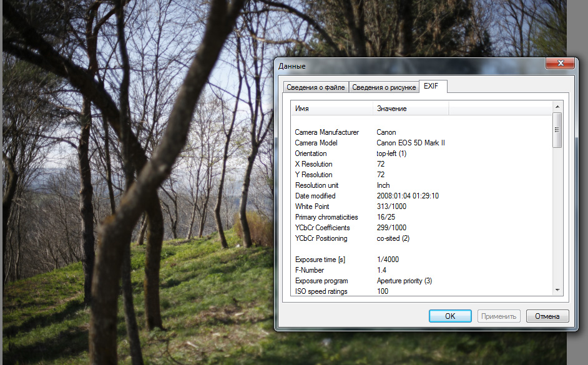This screenshot has height=365, width=588.
Task: Select the Camera Manufacturer row
Action: (422, 132)
